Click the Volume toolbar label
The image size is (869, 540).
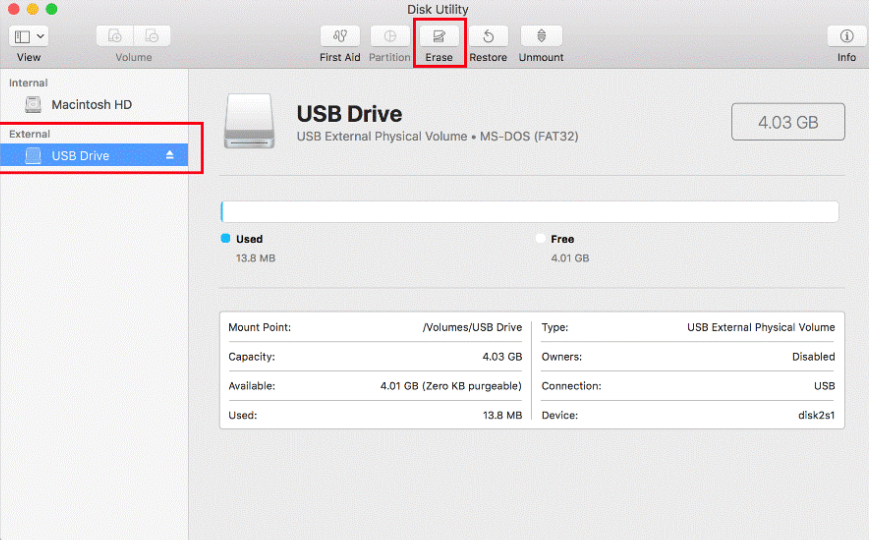point(134,57)
